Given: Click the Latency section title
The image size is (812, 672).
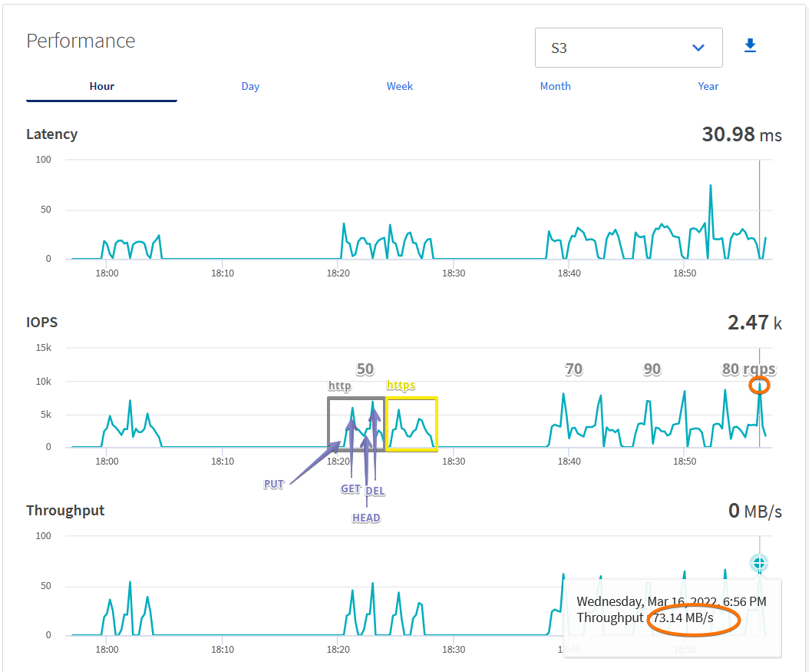Looking at the screenshot, I should [x=51, y=134].
